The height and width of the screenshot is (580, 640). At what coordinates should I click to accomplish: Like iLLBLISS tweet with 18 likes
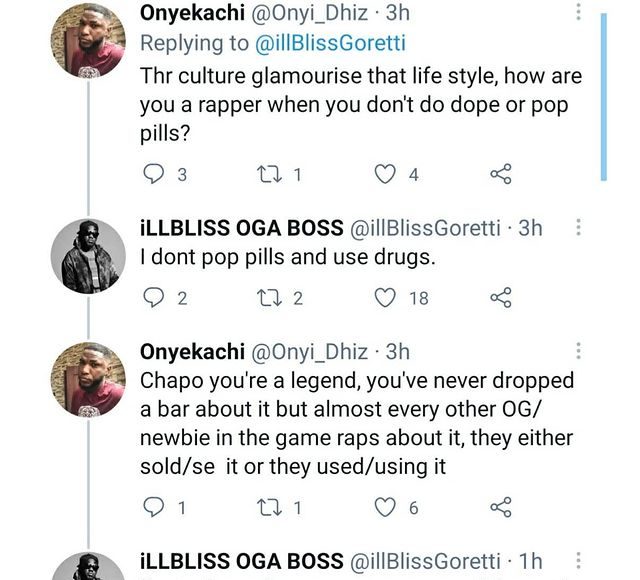click(x=386, y=297)
